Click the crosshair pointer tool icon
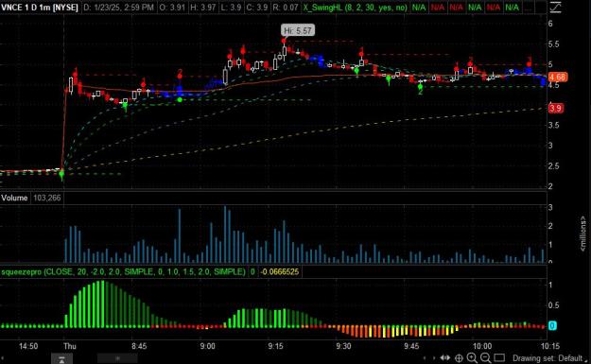 coord(459,358)
